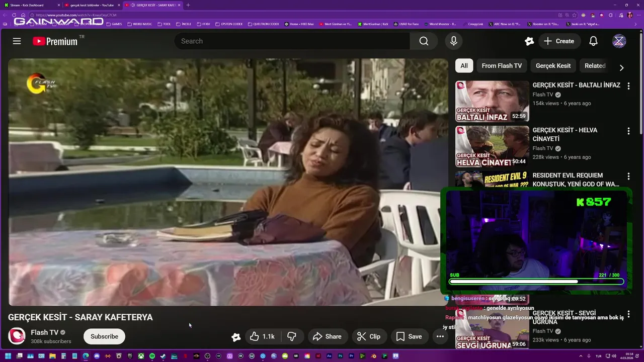The width and height of the screenshot is (644, 362).
Task: Open a new browser tab
Action: (x=188, y=5)
